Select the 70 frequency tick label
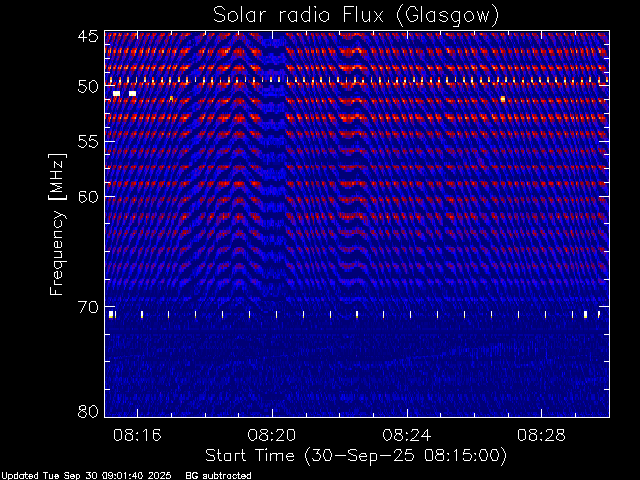 [88, 307]
